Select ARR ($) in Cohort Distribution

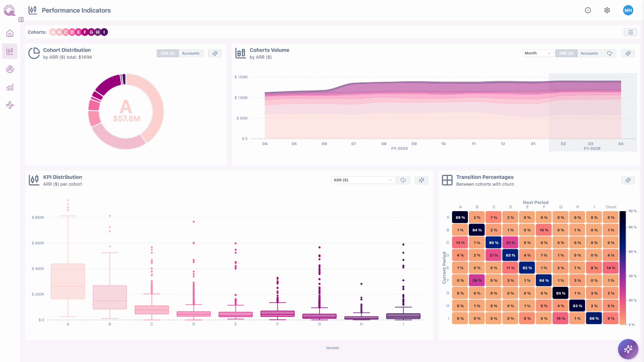(168, 53)
